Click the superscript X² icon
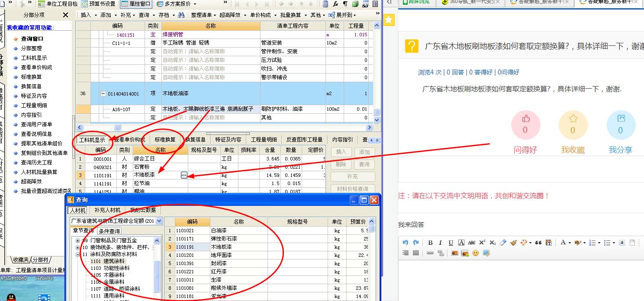Screen dimensions: 644x301 (482, 243)
